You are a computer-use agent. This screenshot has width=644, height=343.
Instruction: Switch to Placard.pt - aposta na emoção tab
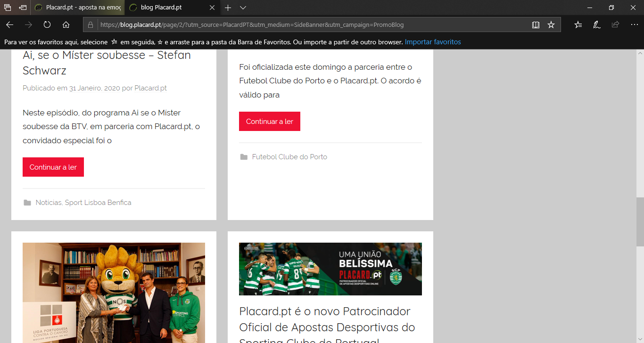(78, 8)
